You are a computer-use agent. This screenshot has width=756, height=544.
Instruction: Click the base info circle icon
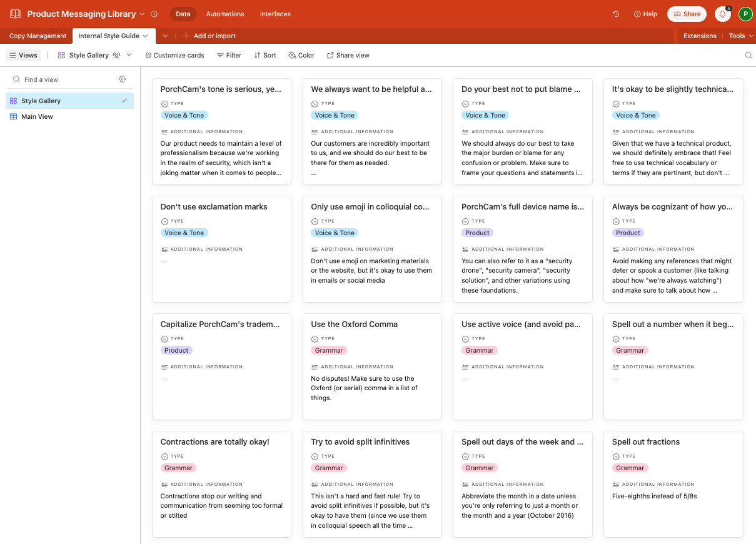(x=154, y=14)
